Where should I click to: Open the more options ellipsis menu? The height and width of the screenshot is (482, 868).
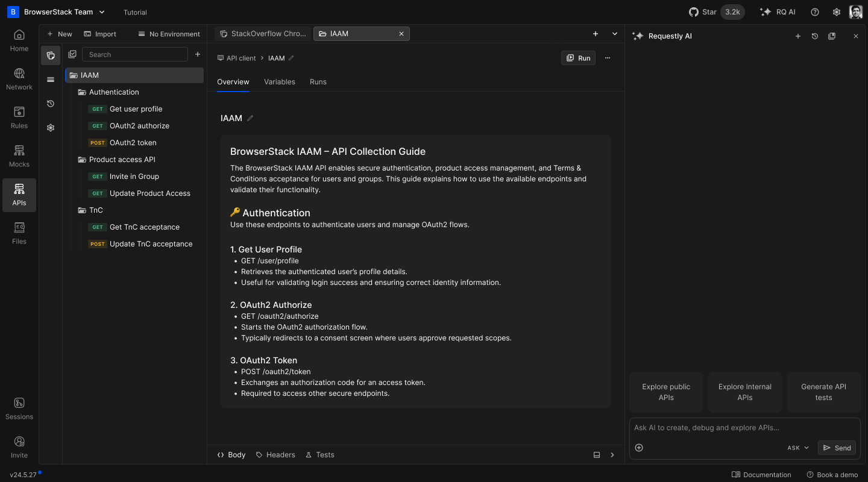coord(608,58)
